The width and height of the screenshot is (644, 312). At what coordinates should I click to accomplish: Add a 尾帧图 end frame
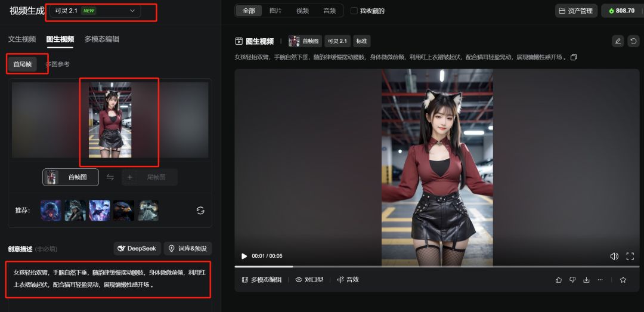pyautogui.click(x=150, y=177)
